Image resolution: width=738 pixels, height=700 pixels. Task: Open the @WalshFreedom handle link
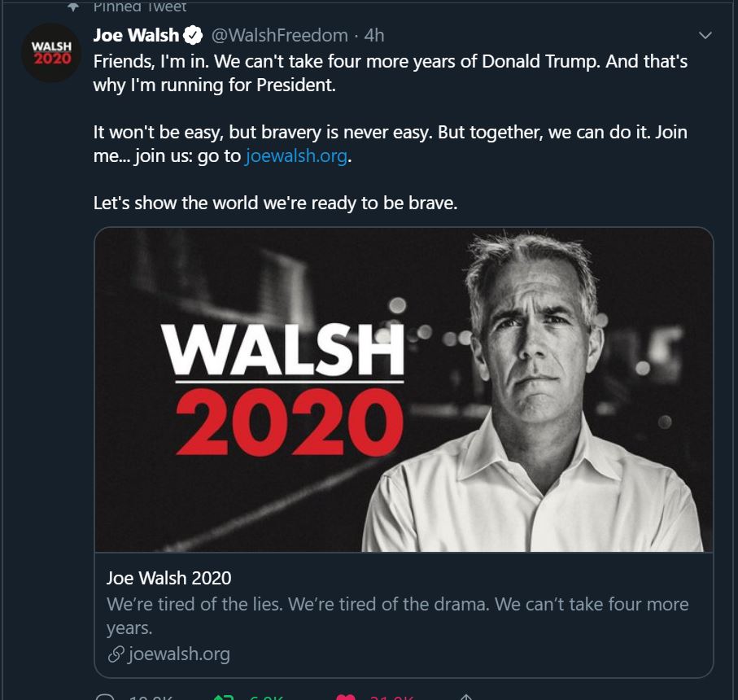pos(280,35)
